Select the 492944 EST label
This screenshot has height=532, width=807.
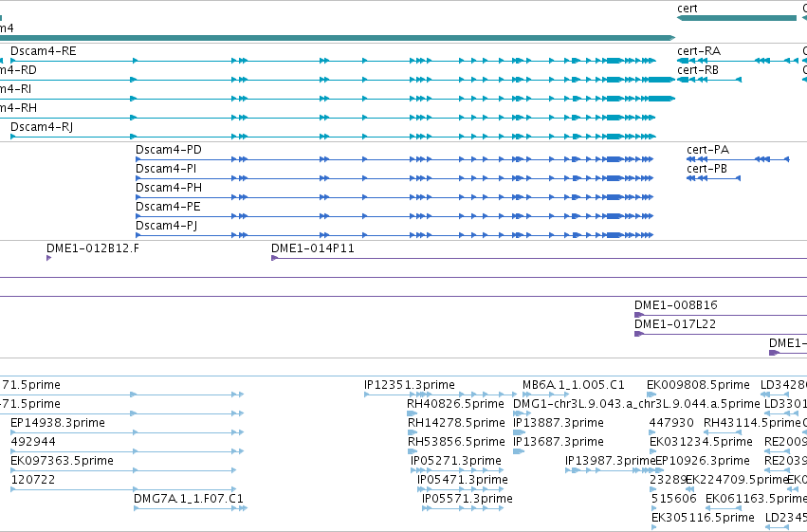[x=33, y=442]
